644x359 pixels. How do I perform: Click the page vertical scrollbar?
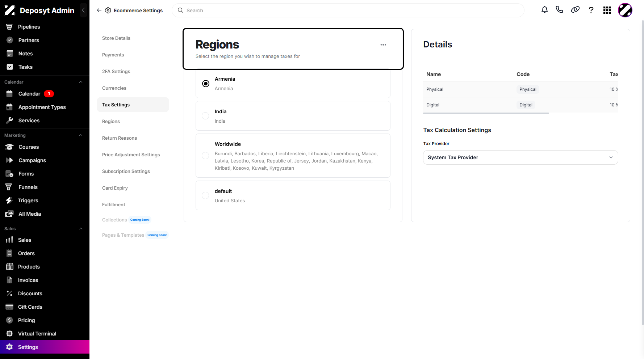click(x=643, y=173)
